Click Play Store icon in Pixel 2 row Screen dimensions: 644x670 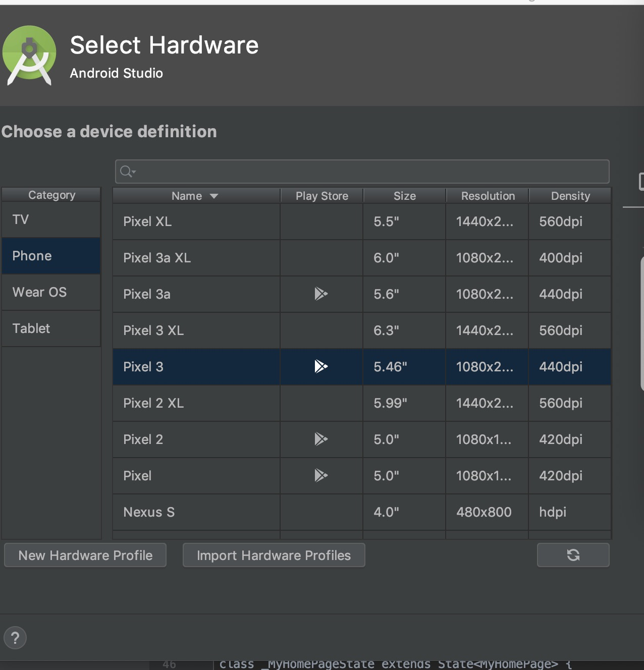tap(321, 439)
